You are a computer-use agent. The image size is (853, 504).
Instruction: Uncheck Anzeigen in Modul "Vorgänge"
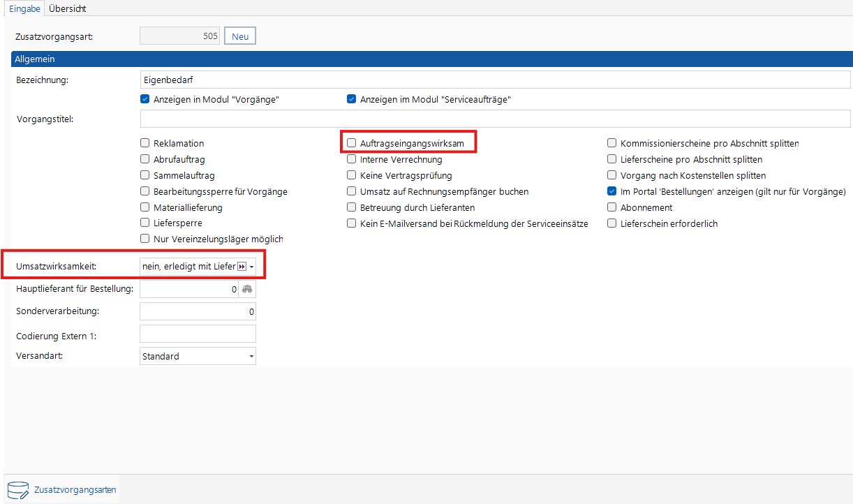(x=145, y=100)
